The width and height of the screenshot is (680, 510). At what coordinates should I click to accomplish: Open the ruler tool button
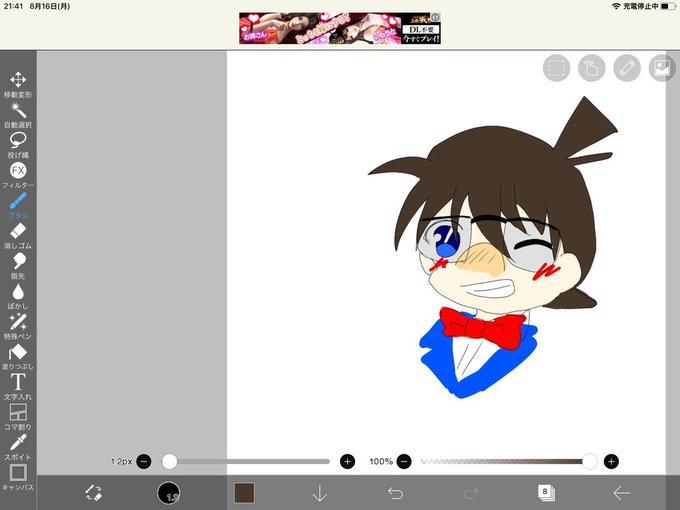(627, 68)
